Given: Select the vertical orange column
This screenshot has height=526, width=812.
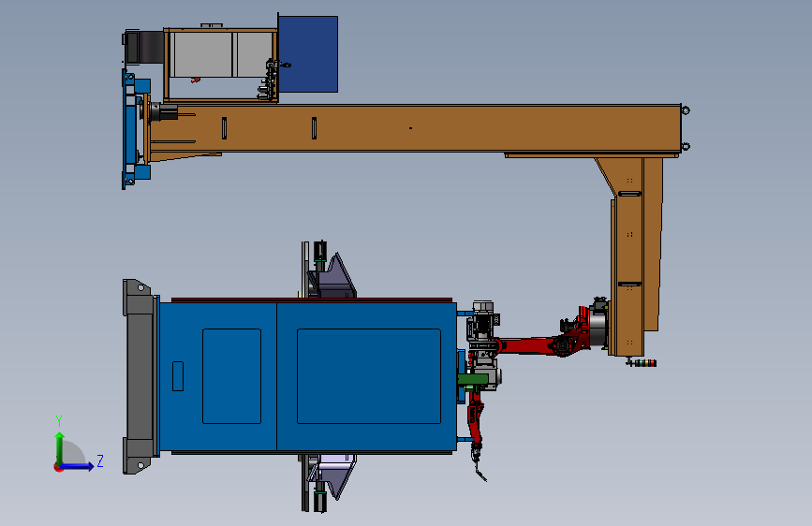Looking at the screenshot, I should [627, 256].
